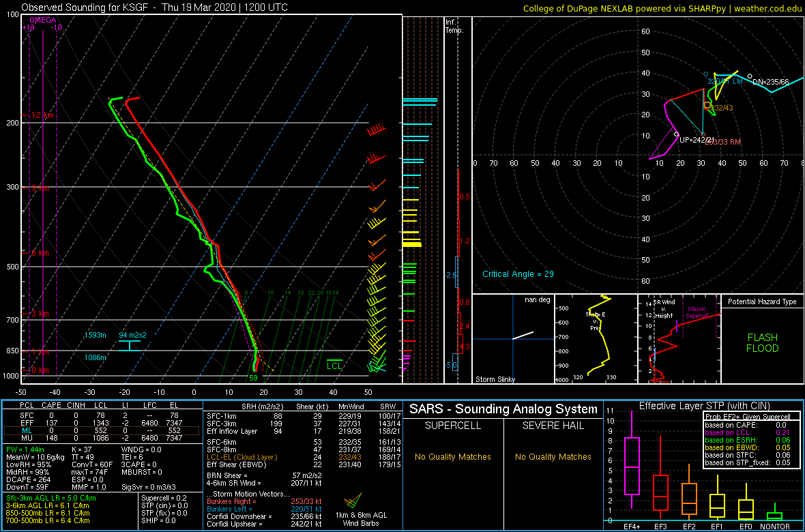Click the magenta EF4+ box plot

point(632,460)
